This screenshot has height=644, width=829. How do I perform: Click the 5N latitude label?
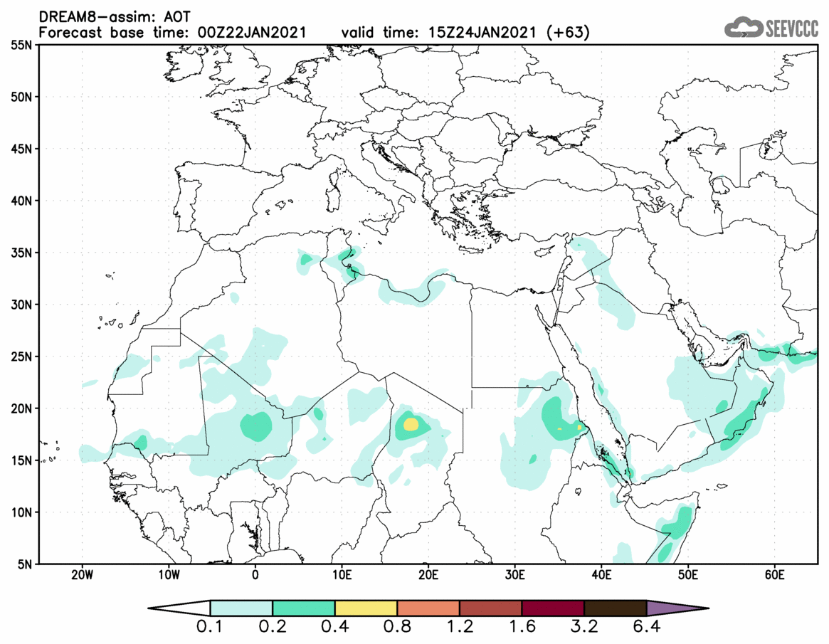(25, 564)
